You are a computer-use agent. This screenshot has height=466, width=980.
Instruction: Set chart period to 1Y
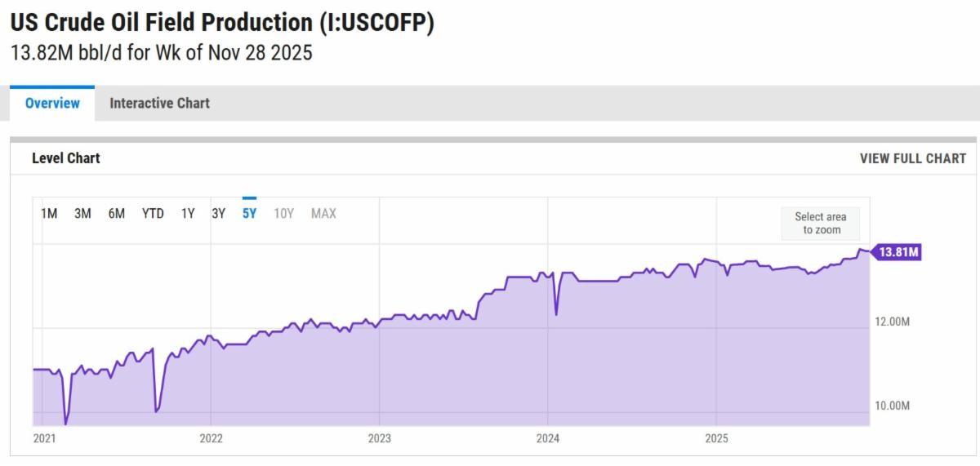(x=188, y=214)
